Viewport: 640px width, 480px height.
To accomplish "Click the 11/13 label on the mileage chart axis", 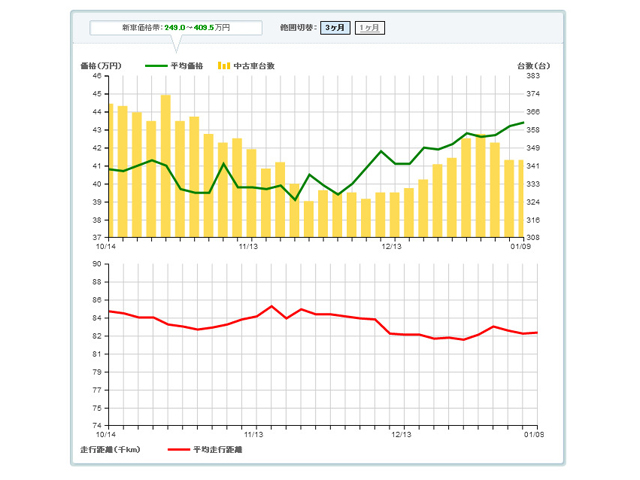I will point(253,435).
